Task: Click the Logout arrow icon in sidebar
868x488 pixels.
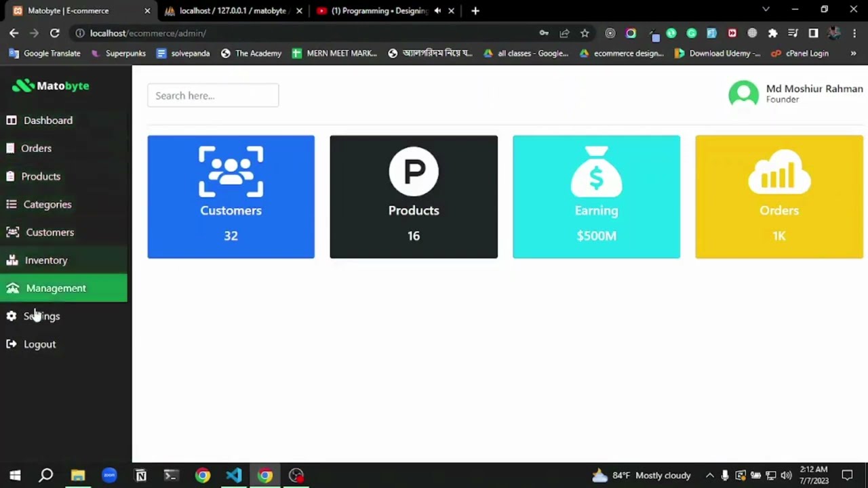Action: point(12,344)
